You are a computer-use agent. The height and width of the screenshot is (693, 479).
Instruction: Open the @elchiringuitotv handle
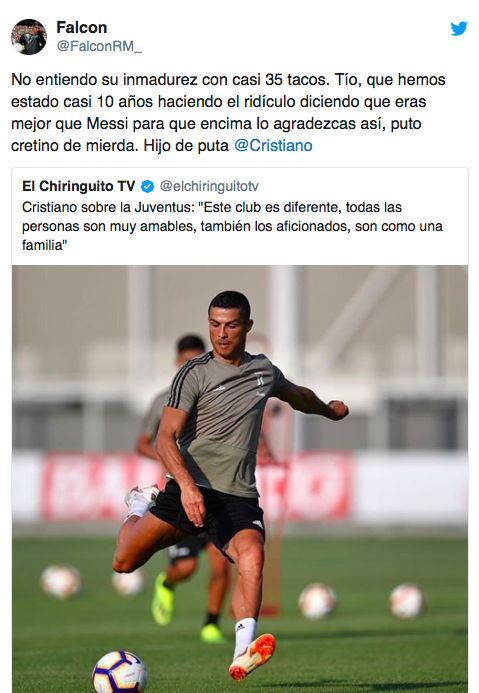(x=209, y=187)
